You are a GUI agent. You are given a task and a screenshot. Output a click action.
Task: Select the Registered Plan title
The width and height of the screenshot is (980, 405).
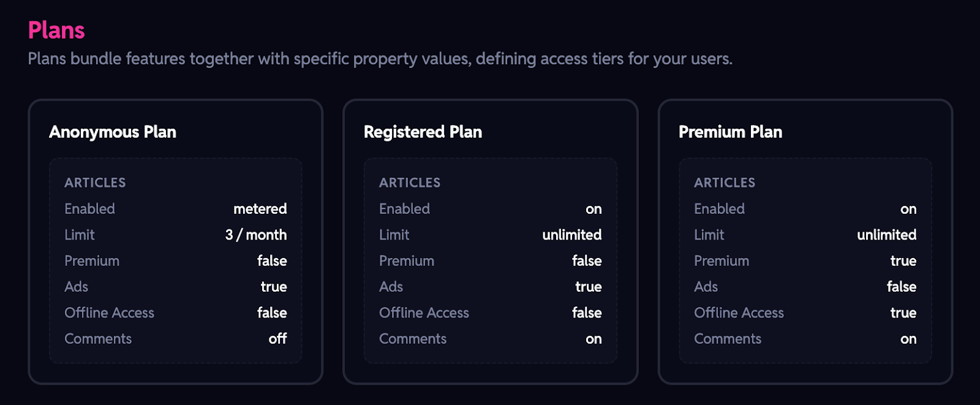pos(423,132)
